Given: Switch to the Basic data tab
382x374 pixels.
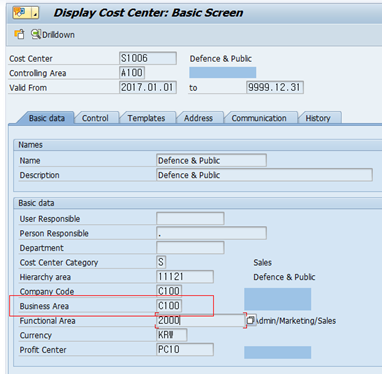Looking at the screenshot, I should [47, 118].
